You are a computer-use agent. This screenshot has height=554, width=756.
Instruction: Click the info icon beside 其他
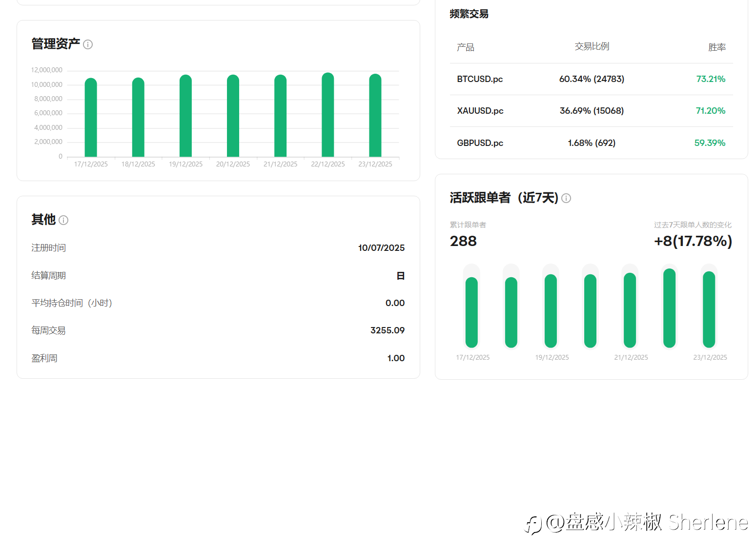63,220
